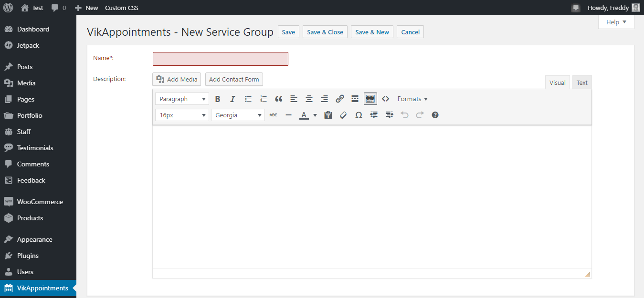Clear formatting with the eraser icon
644x298 pixels.
pos(343,115)
